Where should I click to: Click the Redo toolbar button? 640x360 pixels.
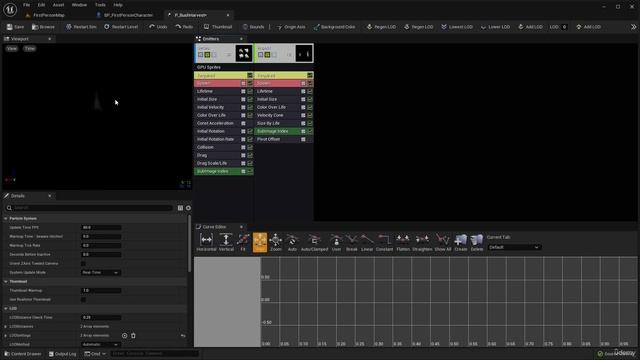184,27
